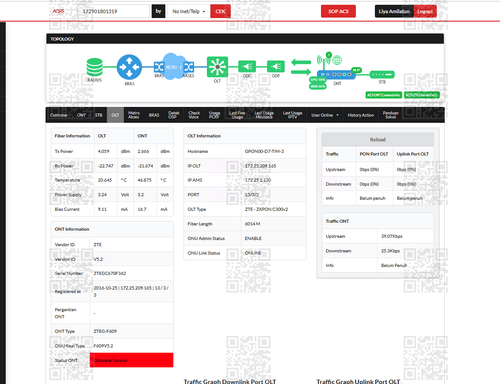Viewport: 500px width, 384px height.
Task: Click the ONT Type ZTEG-F609 value
Action: click(105, 331)
